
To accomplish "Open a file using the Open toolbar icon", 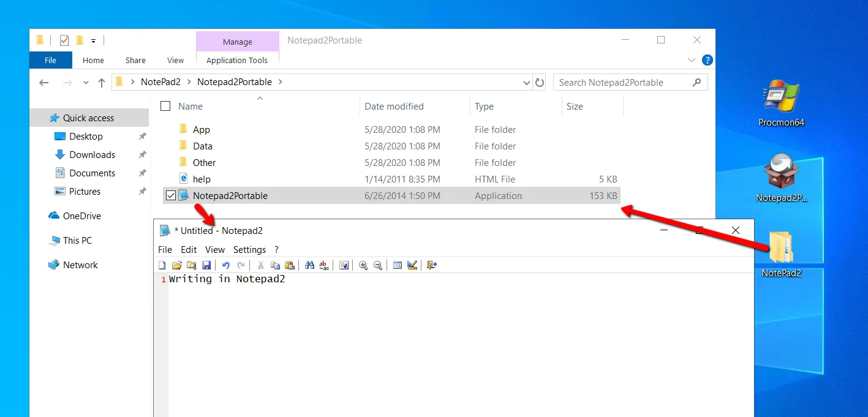I will 177,265.
